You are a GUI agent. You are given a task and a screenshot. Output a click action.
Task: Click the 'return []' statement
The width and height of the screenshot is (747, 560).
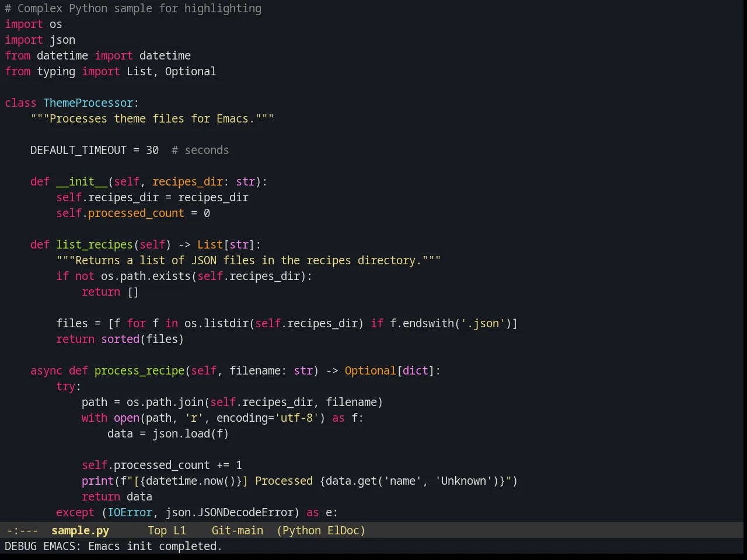(110, 292)
